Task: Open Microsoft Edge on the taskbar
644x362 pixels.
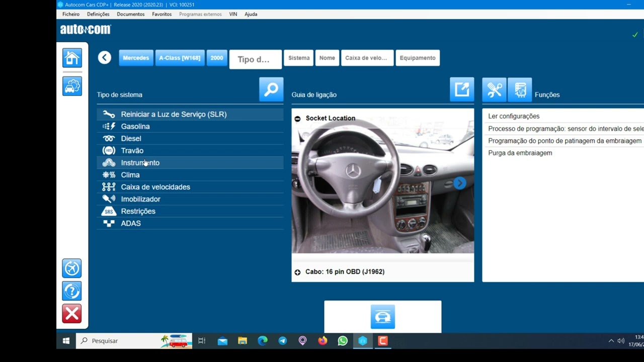Action: pyautogui.click(x=263, y=341)
